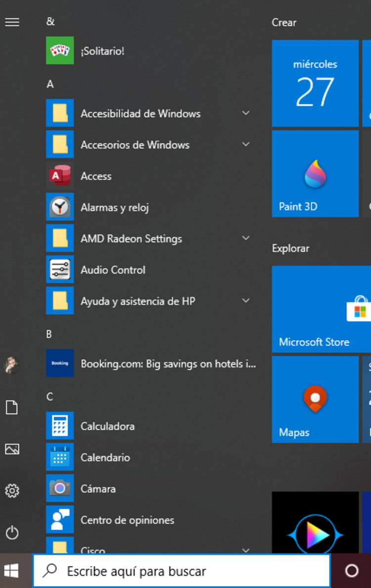Image resolution: width=371 pixels, height=588 pixels.
Task: Open the ¡Solitario! card game icon
Action: 60,50
